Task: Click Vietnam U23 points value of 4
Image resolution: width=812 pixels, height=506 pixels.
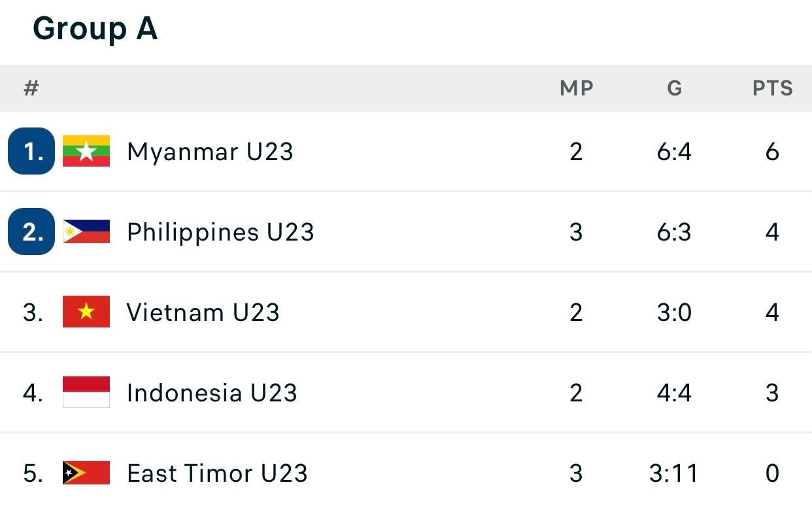Action: [773, 312]
